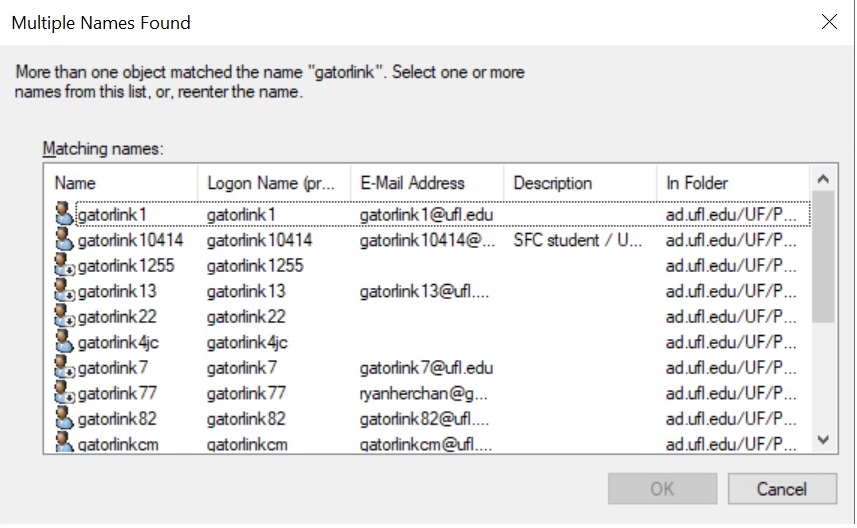Click the folder path in gatorlink4jc row
This screenshot has height=528, width=857.
(731, 343)
